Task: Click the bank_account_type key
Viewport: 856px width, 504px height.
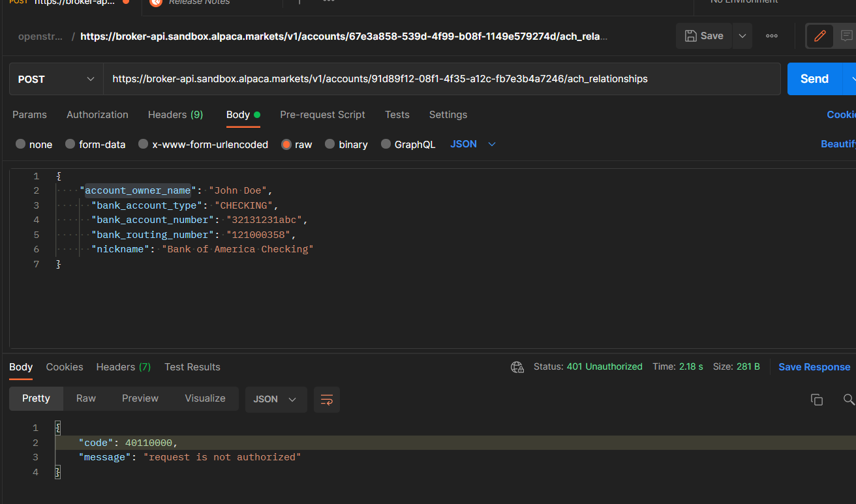Action: tap(147, 205)
